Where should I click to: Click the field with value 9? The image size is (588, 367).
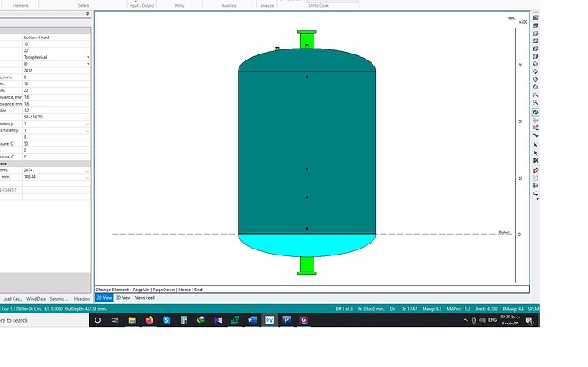point(56,137)
